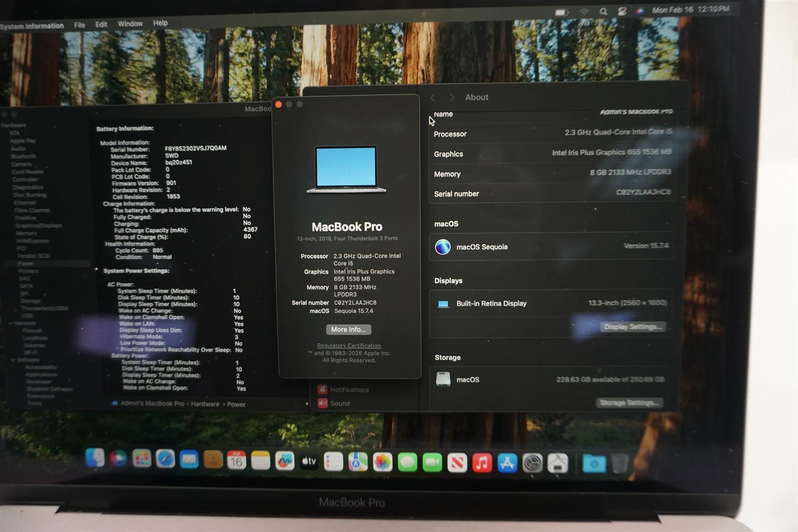This screenshot has width=798, height=532.
Task: Select Applications under Software
Action: pyautogui.click(x=41, y=374)
